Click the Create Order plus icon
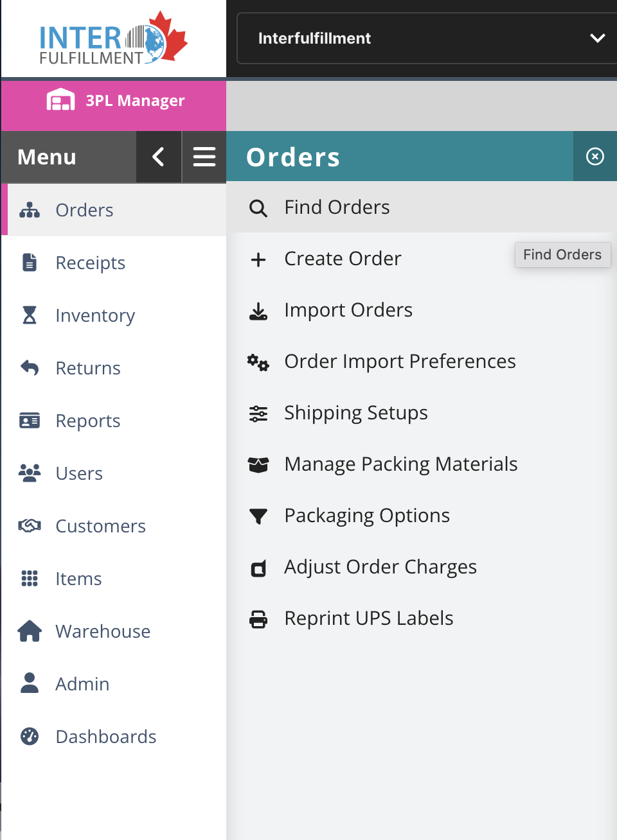This screenshot has height=840, width=617. pos(258,259)
